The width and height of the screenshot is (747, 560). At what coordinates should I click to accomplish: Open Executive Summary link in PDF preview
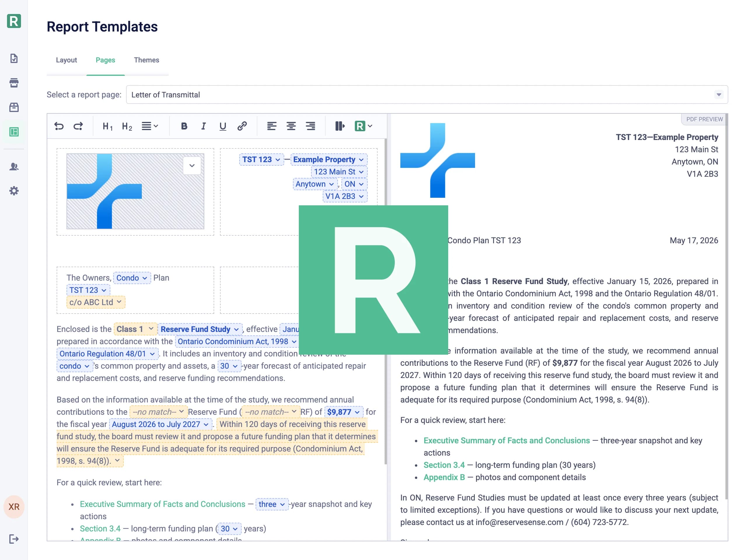coord(507,440)
